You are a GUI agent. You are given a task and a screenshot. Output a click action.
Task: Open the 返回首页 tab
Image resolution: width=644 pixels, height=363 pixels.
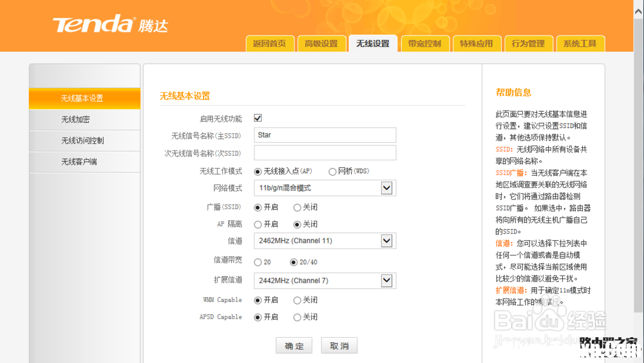269,44
